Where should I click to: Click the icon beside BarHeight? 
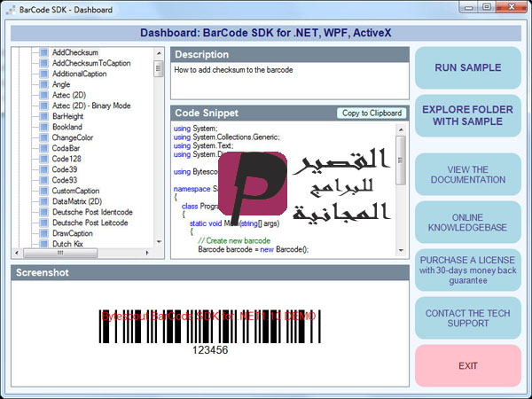43,116
